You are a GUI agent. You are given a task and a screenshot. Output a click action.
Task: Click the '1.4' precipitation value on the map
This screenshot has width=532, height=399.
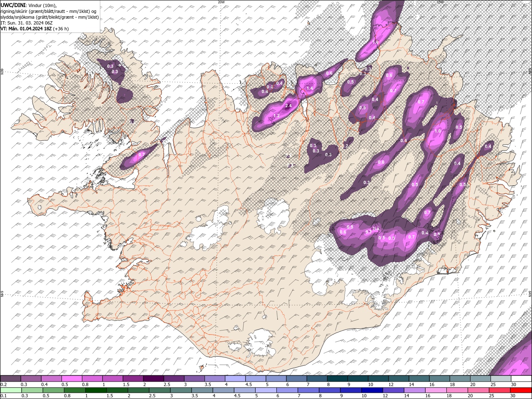coord(310,89)
